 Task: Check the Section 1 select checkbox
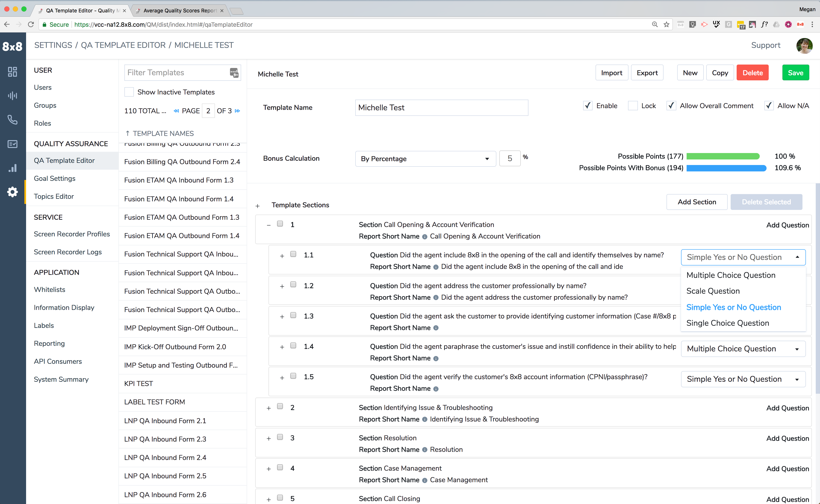click(280, 224)
